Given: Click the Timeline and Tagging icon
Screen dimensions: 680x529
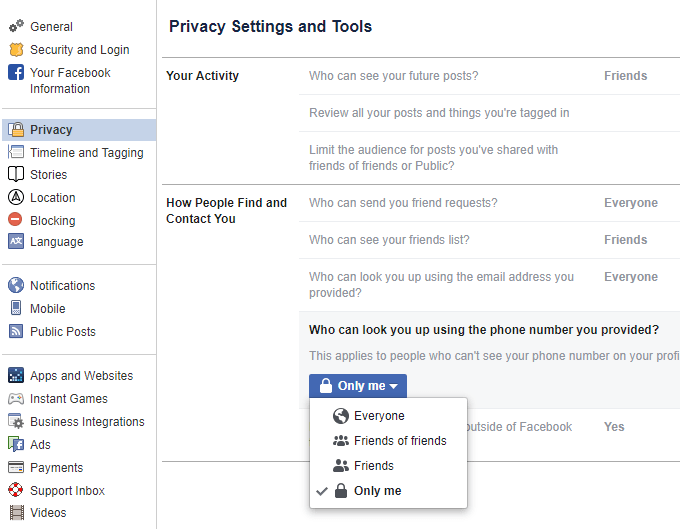Looking at the screenshot, I should [16, 152].
